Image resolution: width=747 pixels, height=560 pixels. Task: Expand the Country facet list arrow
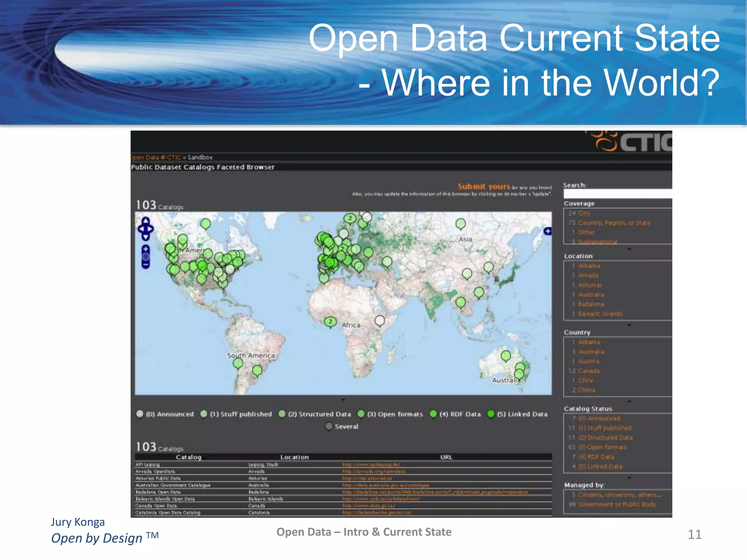(x=630, y=401)
